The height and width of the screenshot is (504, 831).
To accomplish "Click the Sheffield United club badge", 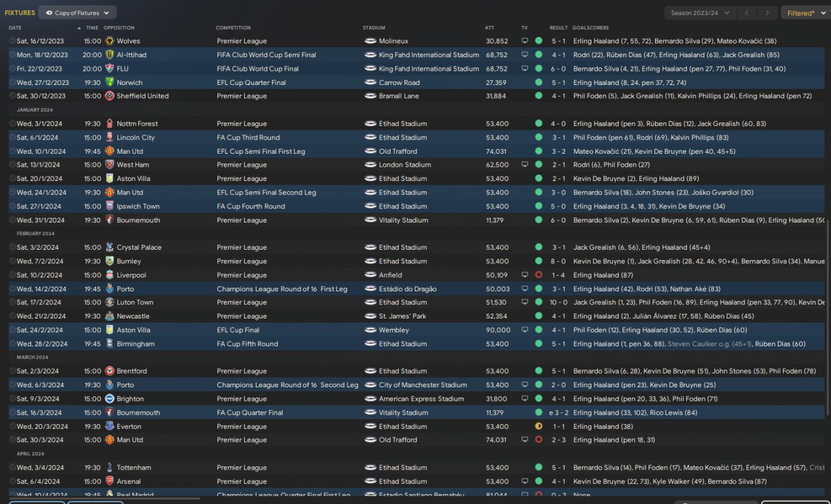I will [110, 96].
